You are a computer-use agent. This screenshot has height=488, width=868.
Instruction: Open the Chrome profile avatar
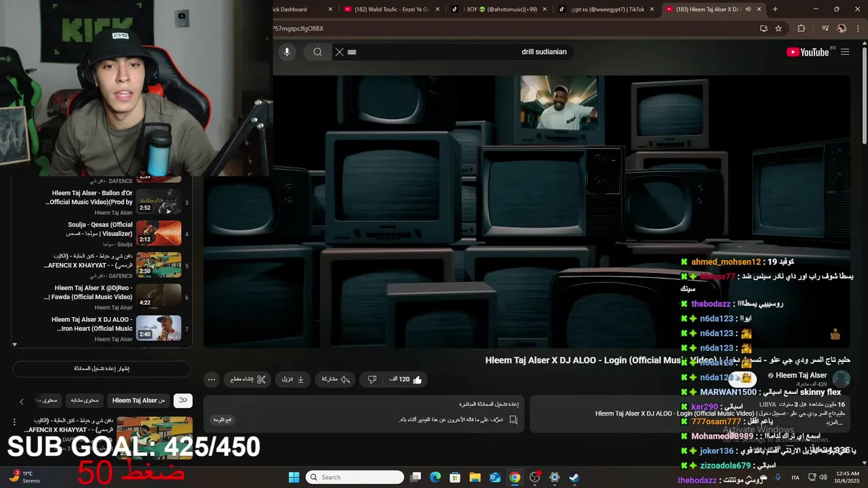842,28
